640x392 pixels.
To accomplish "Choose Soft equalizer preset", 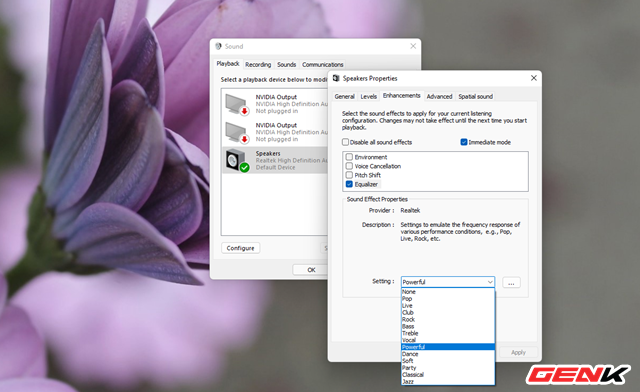I will pos(448,361).
